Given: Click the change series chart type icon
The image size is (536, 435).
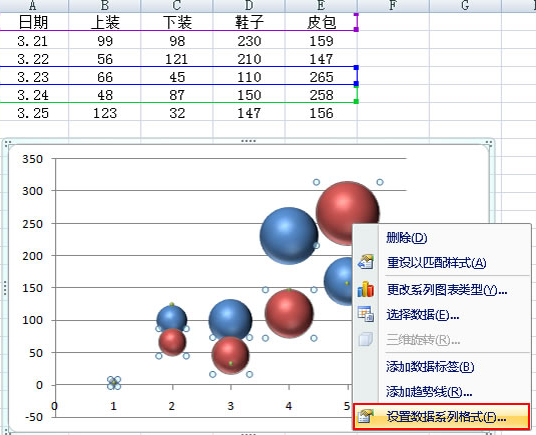Looking at the screenshot, I should click(365, 289).
